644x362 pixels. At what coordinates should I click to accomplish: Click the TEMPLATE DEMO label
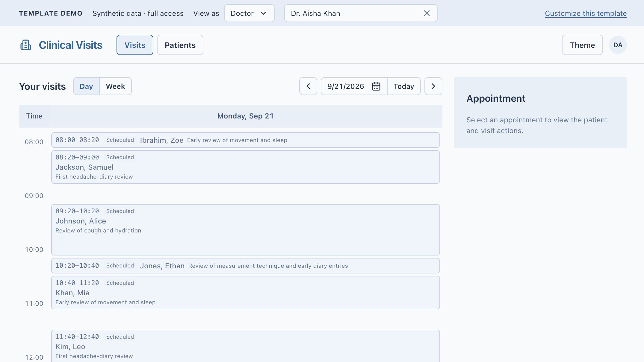click(51, 13)
